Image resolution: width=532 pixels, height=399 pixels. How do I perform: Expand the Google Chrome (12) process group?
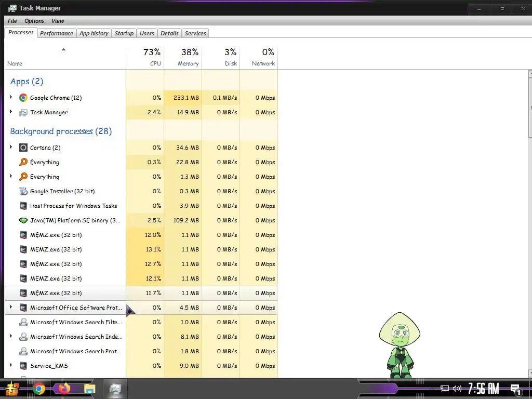coord(11,97)
